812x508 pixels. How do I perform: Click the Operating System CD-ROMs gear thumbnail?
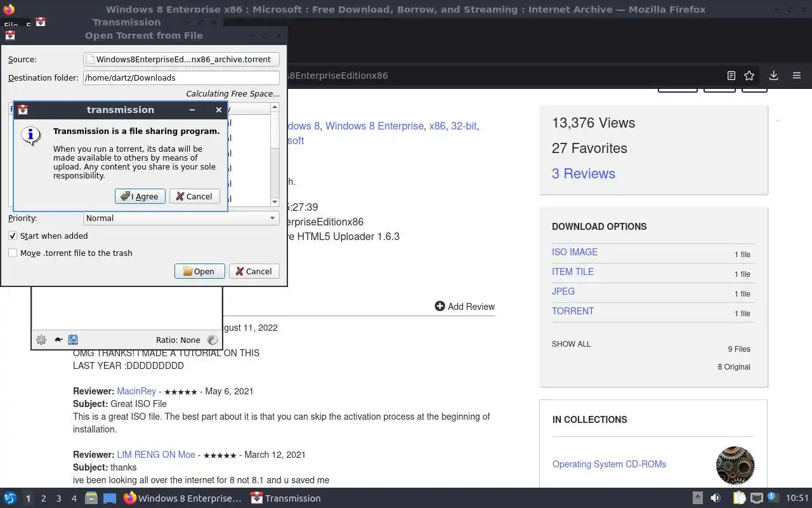tap(735, 465)
